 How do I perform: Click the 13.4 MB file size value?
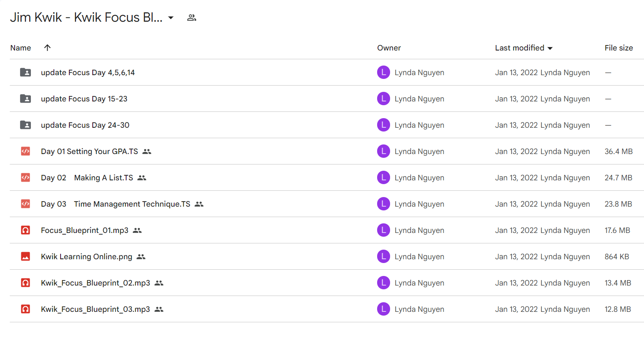click(618, 283)
